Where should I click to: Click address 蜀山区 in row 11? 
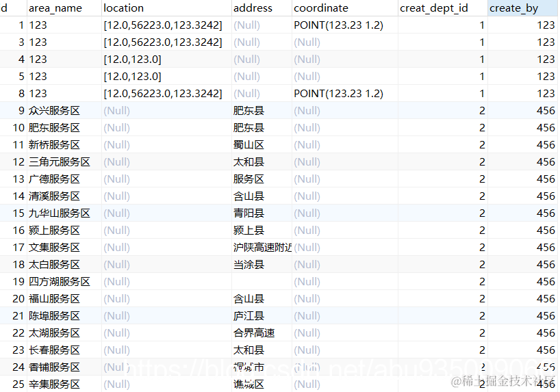tap(249, 145)
